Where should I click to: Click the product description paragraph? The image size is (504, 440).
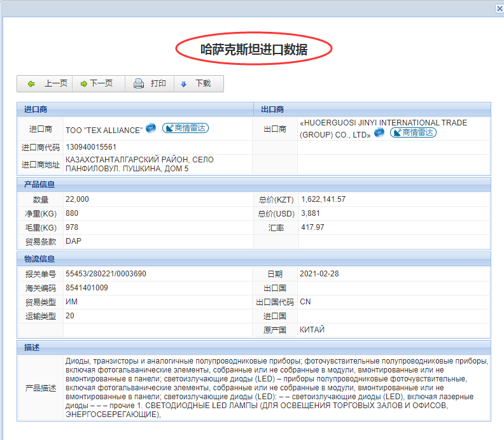coord(277,388)
